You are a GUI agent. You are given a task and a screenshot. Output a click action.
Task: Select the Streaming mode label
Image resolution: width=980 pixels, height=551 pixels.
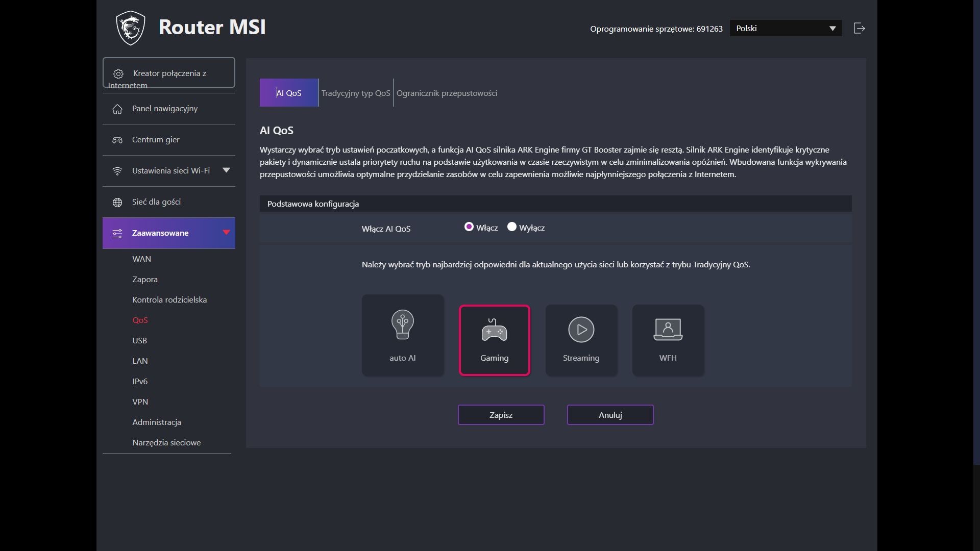pyautogui.click(x=581, y=358)
